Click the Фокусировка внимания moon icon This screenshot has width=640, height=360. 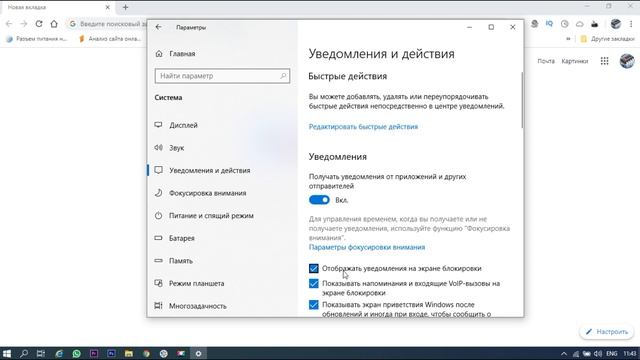click(158, 193)
